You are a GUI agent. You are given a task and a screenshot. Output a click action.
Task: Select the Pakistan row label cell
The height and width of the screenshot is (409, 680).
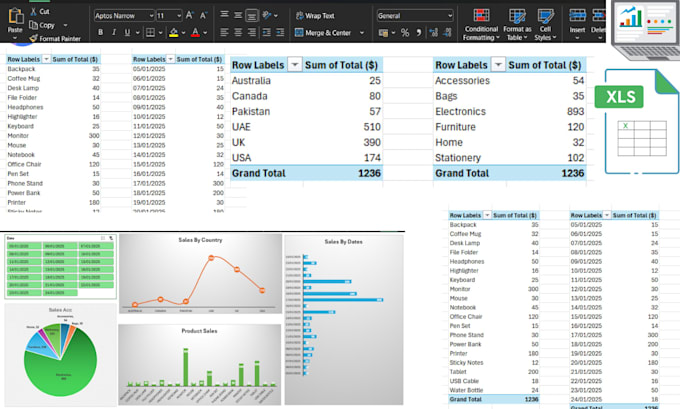251,111
